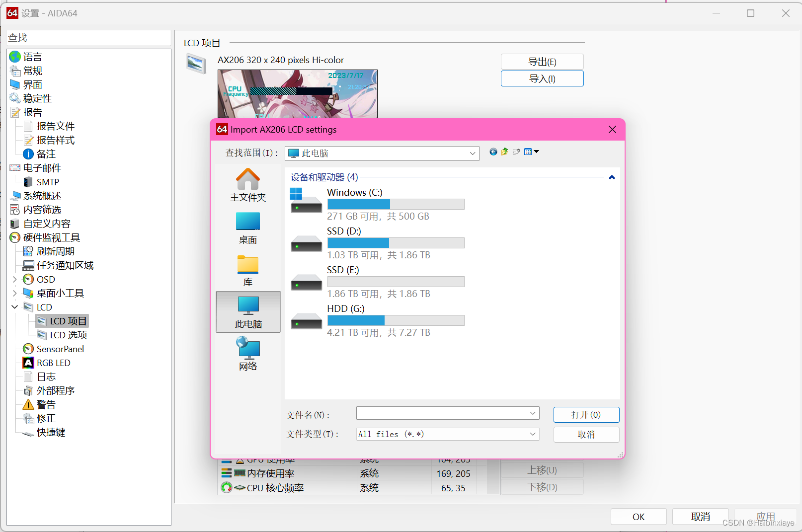Open the 文件类型 All files dropdown
This screenshot has width=802, height=532.
532,434
